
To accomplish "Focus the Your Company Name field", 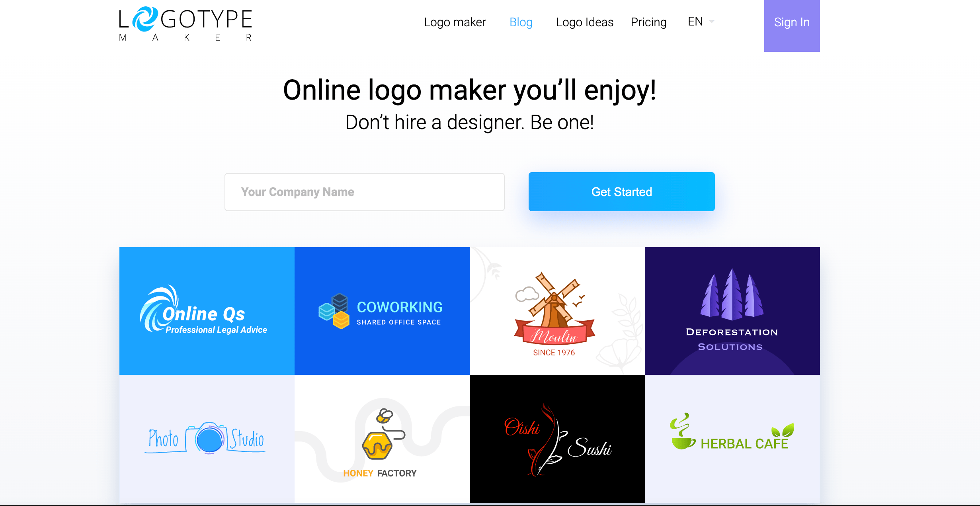I will click(x=364, y=192).
